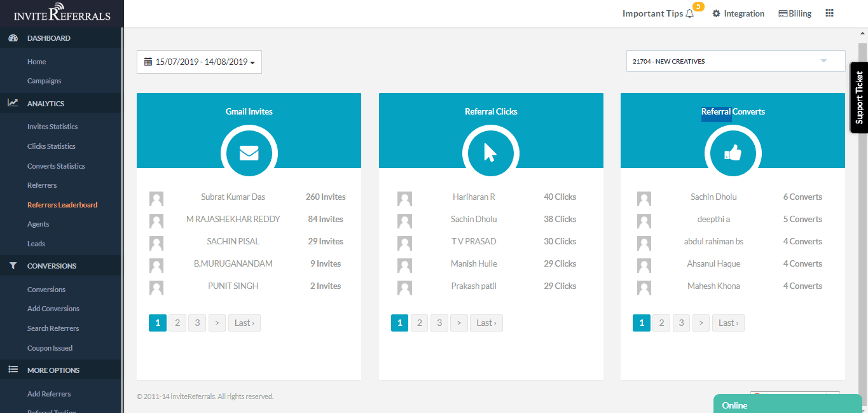Click the Integration gear icon
The image size is (868, 413).
click(717, 14)
